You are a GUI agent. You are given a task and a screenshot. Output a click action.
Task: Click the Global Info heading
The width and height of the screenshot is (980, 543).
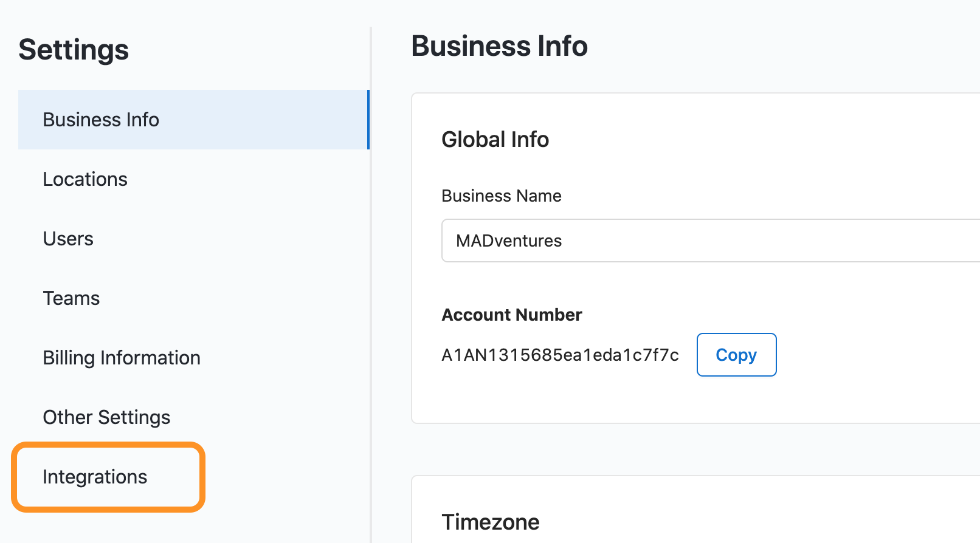(x=495, y=139)
